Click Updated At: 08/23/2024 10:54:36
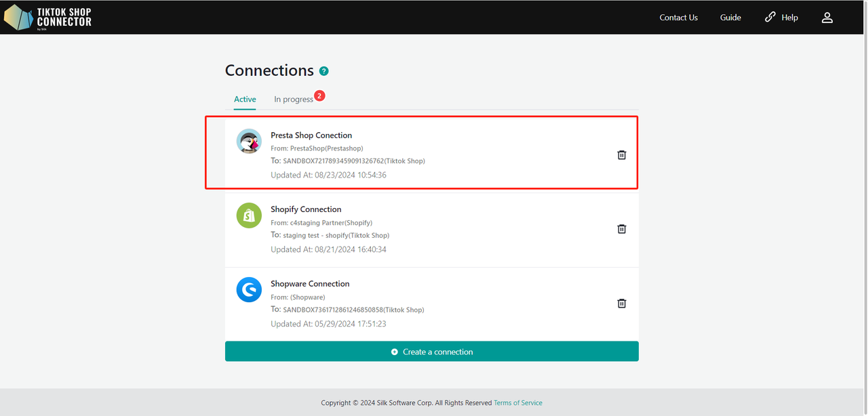This screenshot has height=416, width=868. (328, 175)
